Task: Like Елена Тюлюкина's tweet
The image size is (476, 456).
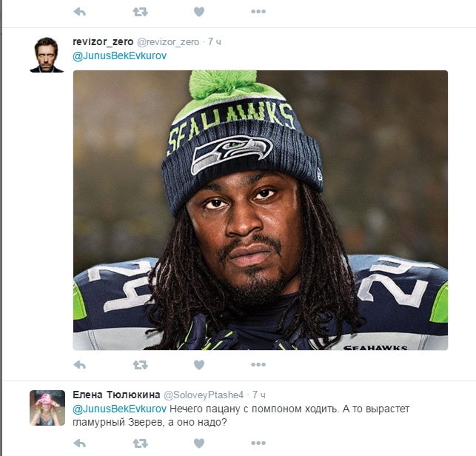Action: pyautogui.click(x=199, y=443)
